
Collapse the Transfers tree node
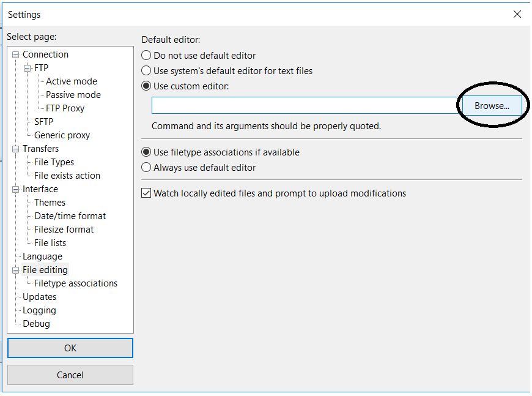pyautogui.click(x=16, y=149)
